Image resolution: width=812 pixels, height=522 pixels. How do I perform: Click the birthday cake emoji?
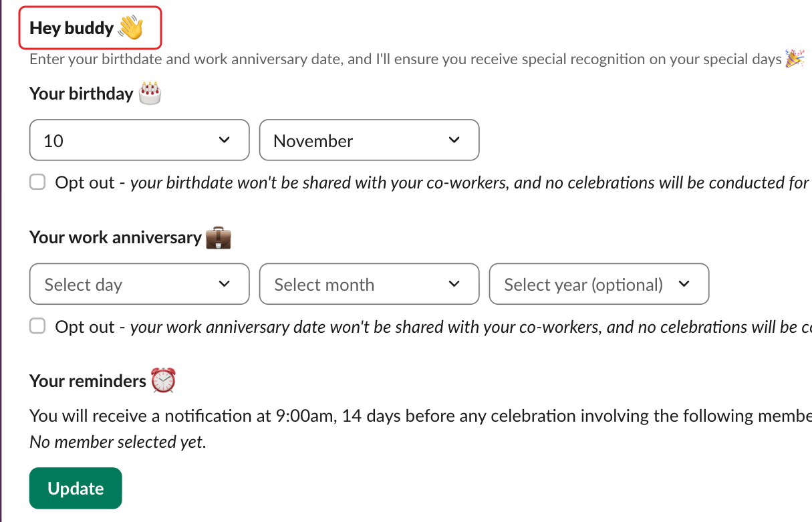click(x=150, y=93)
